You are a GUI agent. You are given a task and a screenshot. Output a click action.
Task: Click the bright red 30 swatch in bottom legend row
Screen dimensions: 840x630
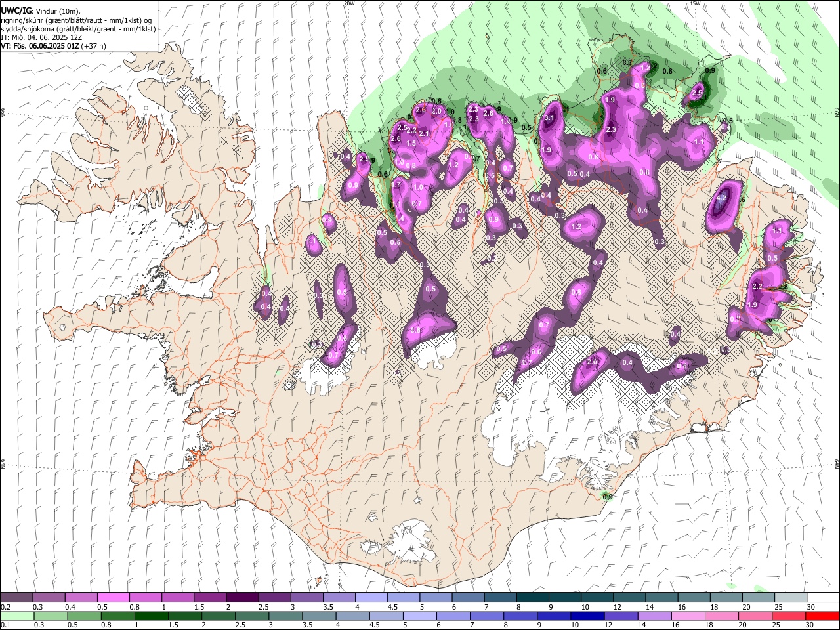822,616
